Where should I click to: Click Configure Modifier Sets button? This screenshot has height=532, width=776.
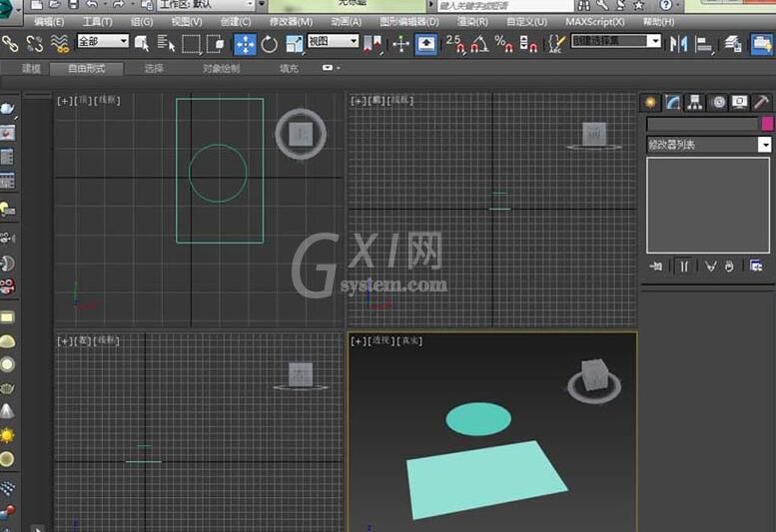[756, 266]
